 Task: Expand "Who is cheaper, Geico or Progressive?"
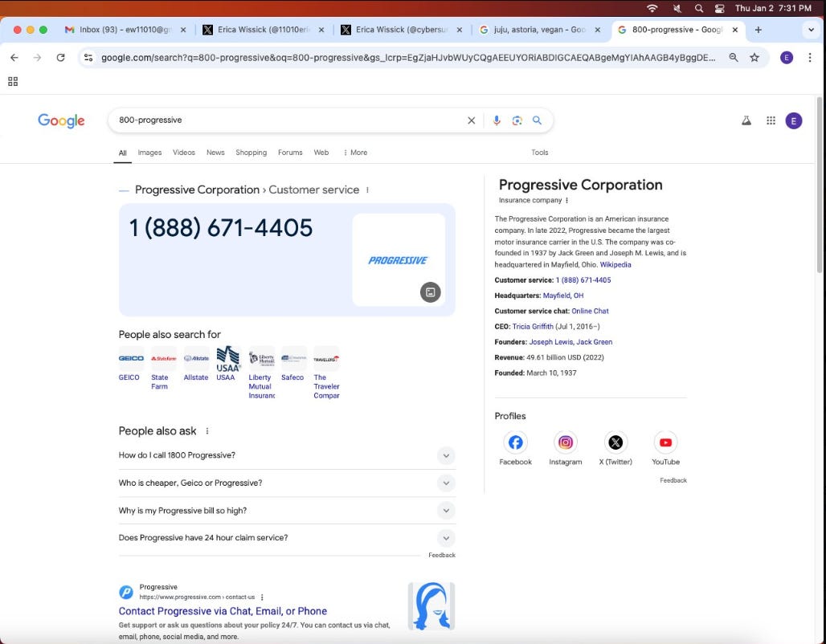pyautogui.click(x=287, y=483)
